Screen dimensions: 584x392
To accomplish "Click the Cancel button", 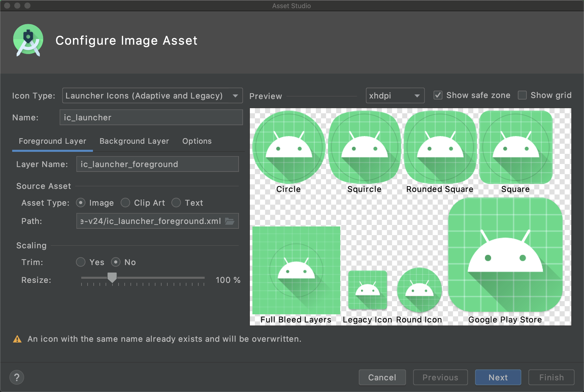I will (382, 377).
